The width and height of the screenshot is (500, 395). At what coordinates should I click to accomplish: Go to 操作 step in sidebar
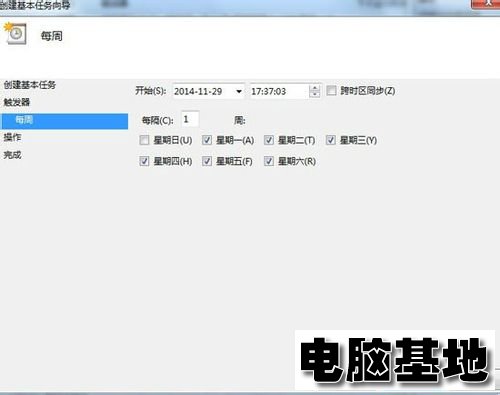12,137
